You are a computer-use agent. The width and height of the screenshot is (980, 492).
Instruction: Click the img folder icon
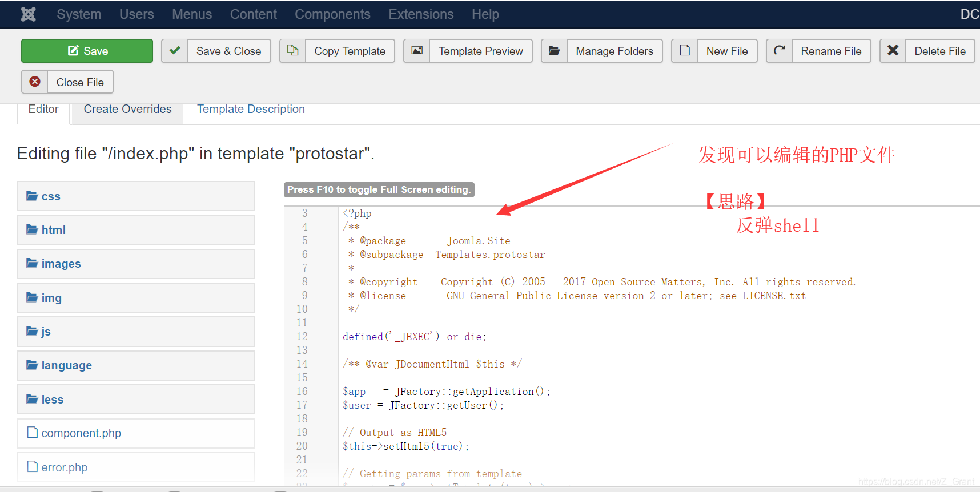[32, 297]
